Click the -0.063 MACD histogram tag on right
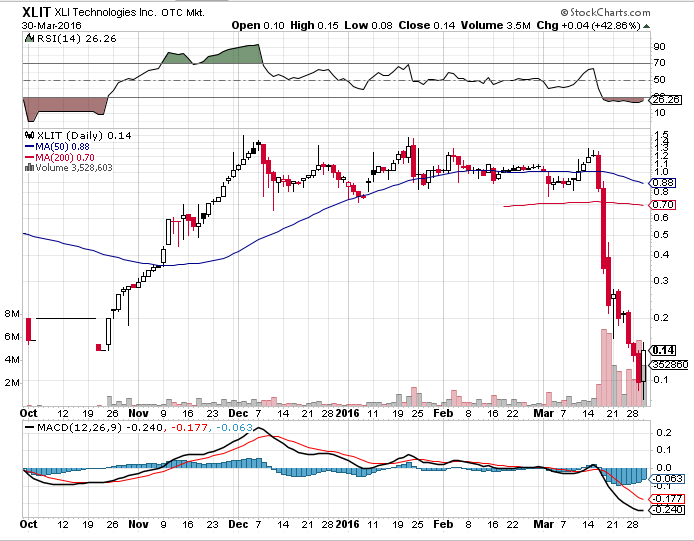Viewport: 694px width, 541px height. click(x=667, y=479)
